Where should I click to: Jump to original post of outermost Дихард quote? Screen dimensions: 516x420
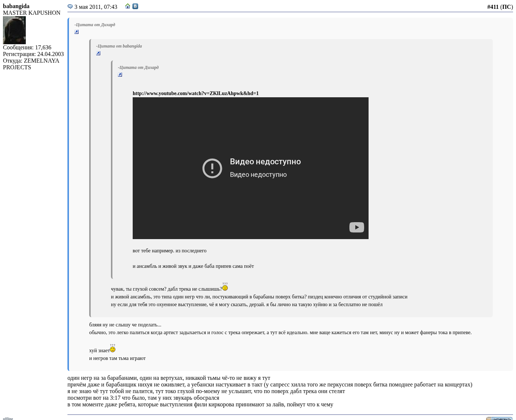[77, 32]
